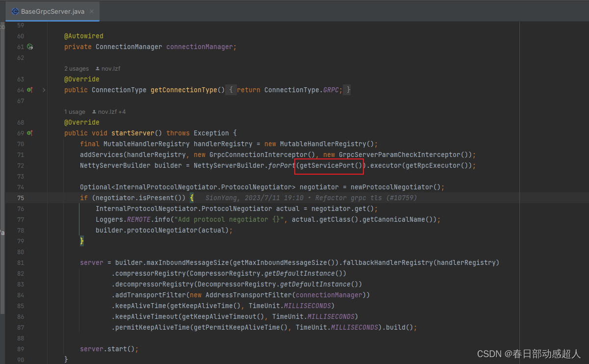Click the Exception keyword on line 69
This screenshot has height=364, width=589.
coord(211,133)
